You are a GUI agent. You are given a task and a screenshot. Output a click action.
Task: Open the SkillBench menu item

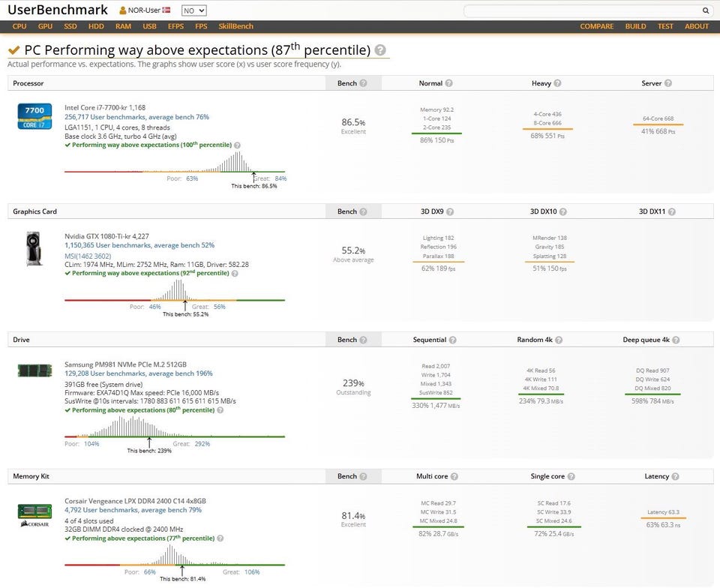(x=235, y=26)
